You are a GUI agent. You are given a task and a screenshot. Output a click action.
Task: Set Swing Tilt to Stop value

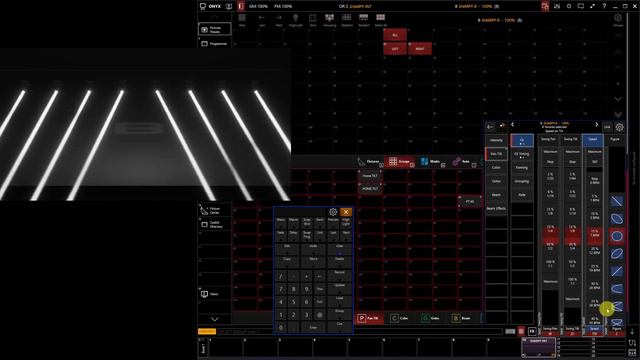[x=572, y=162]
